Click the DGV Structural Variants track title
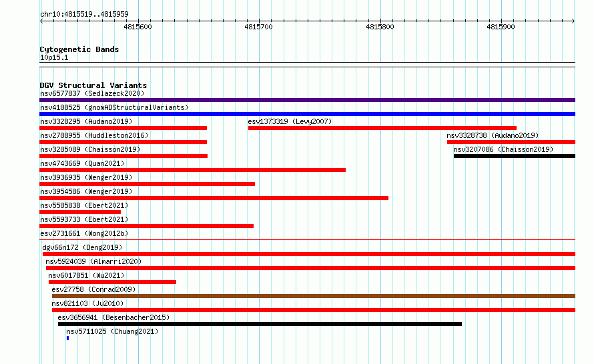 pyautogui.click(x=93, y=85)
